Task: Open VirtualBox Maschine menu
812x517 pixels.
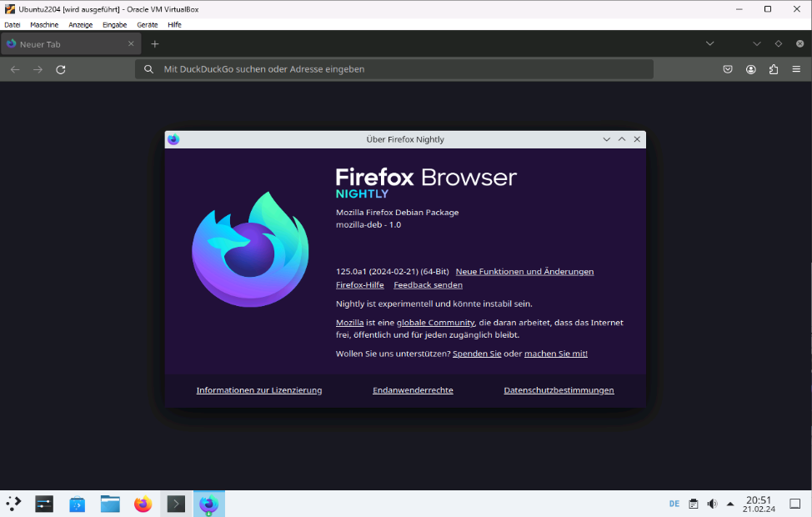Action: [44, 24]
